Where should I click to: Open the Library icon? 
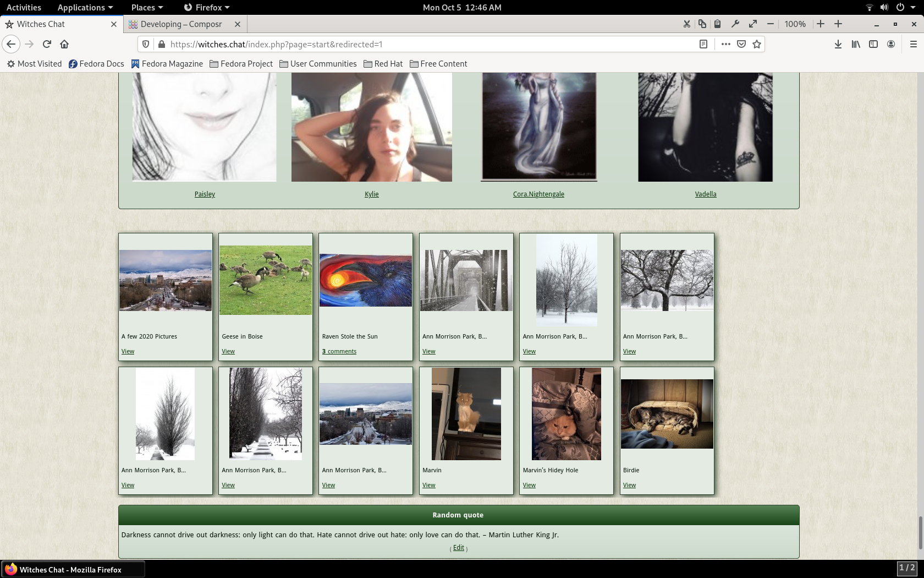pyautogui.click(x=856, y=44)
